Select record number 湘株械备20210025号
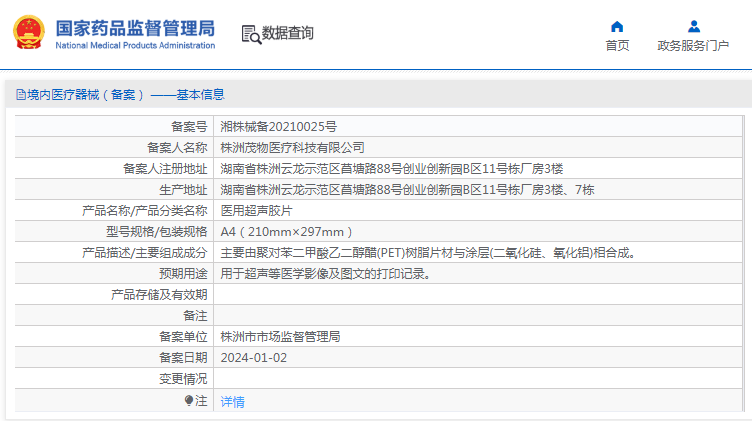This screenshot has width=752, height=421. coord(279,127)
